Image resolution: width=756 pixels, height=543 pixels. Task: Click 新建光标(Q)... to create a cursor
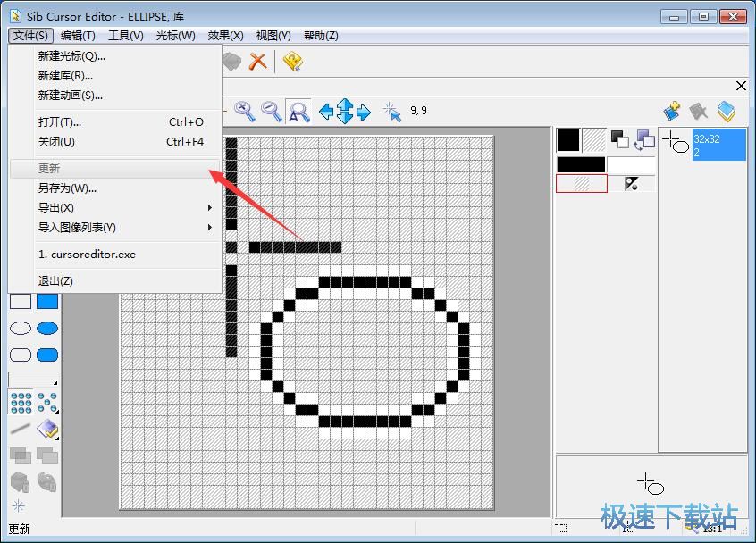pos(71,55)
